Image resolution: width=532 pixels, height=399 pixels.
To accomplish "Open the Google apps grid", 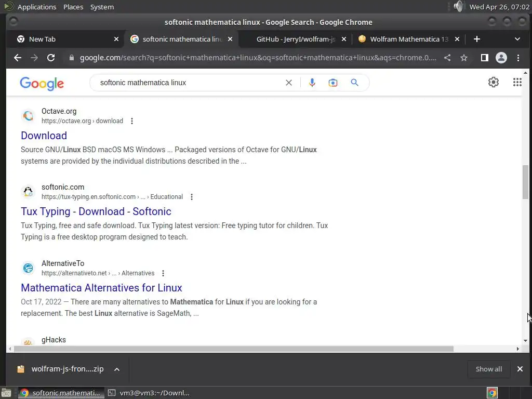I will point(517,82).
